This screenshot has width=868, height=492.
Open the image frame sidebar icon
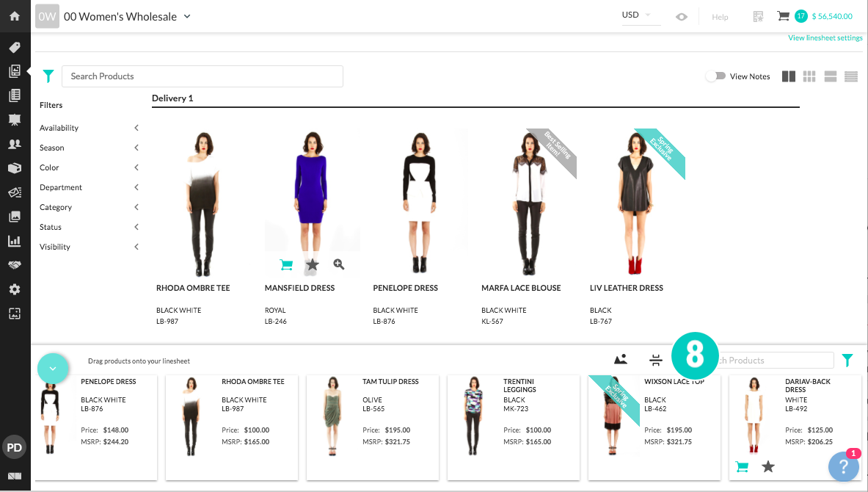tap(15, 314)
